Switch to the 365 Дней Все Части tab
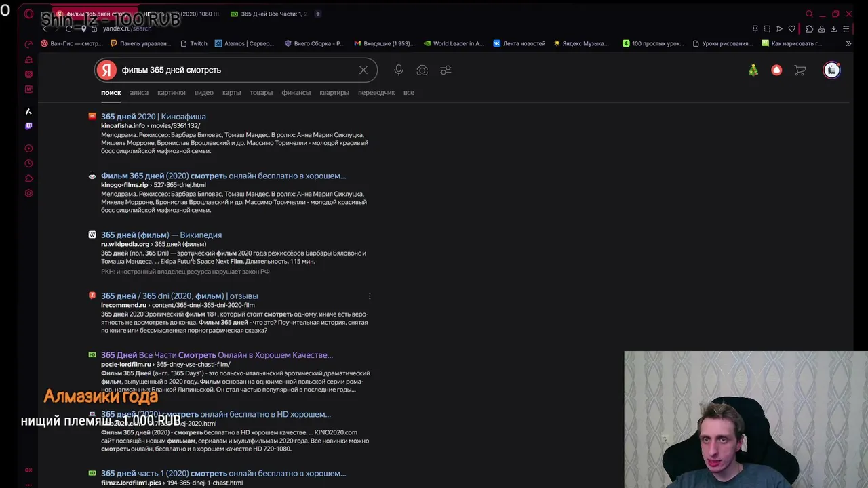 click(x=269, y=14)
